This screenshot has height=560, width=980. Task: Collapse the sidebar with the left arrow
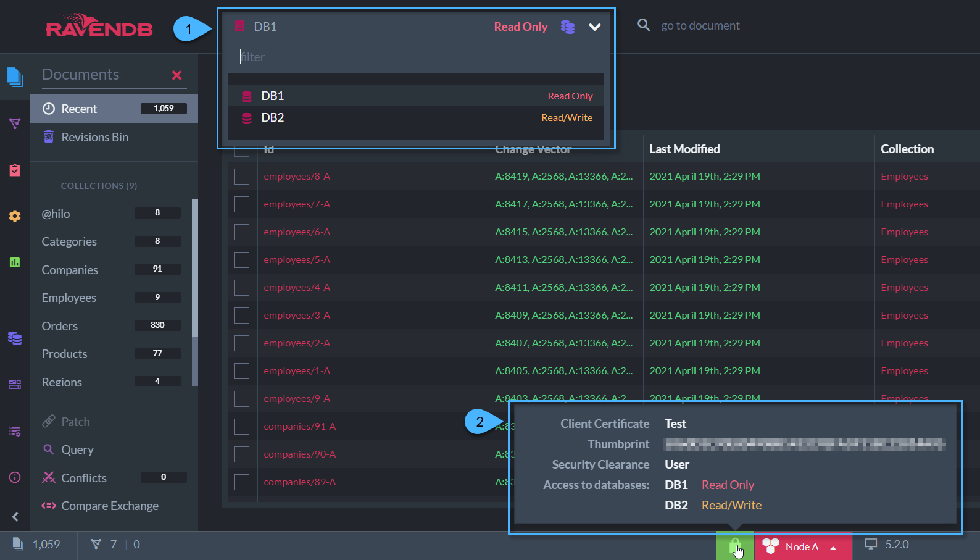(x=15, y=517)
